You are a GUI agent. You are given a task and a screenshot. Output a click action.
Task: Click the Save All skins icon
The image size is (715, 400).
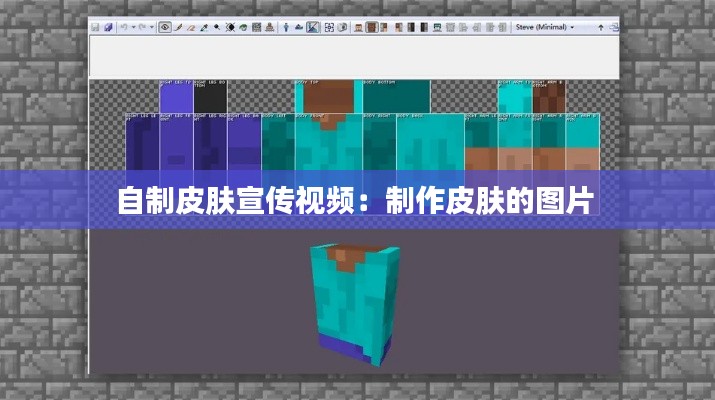click(x=108, y=27)
